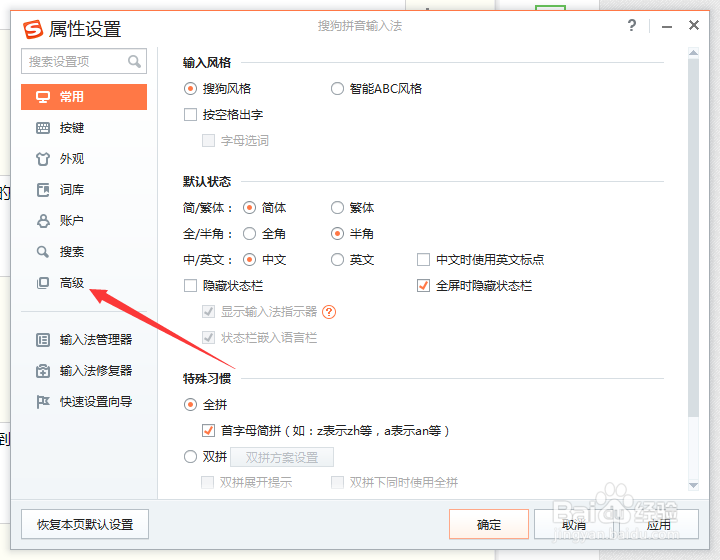Enable the 按空格出字 checkbox
Screen dimensions: 720x560
point(190,114)
